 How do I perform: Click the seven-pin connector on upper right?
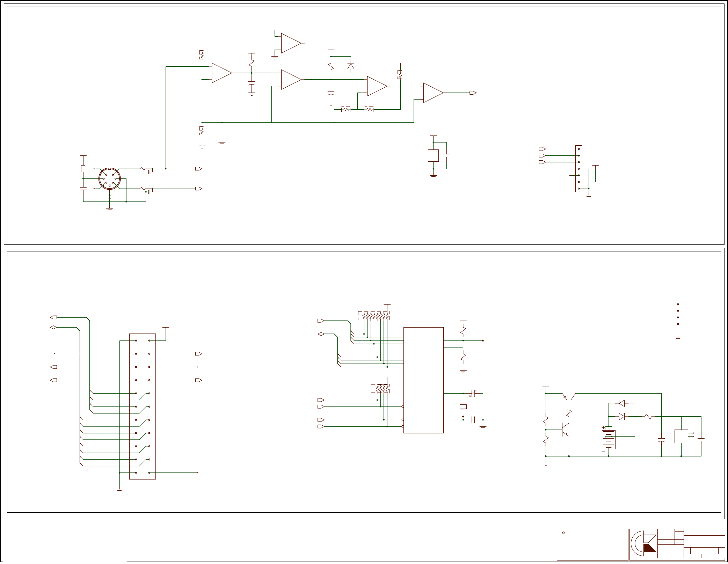click(x=579, y=169)
